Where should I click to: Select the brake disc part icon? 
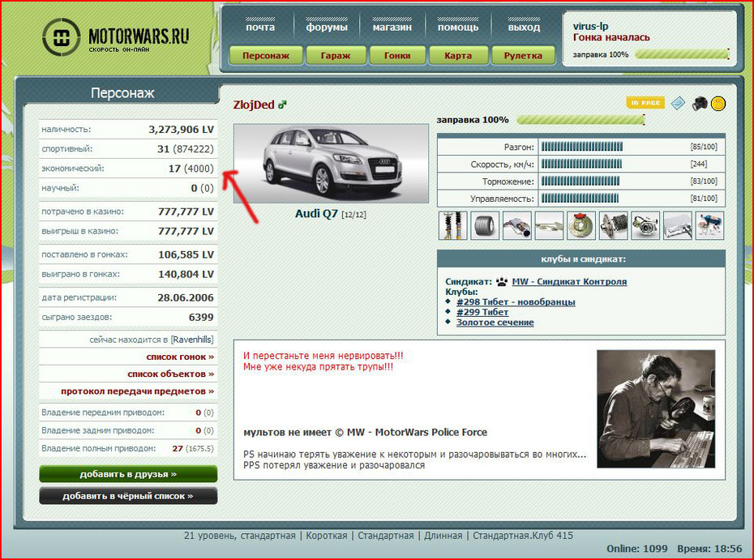(x=580, y=225)
